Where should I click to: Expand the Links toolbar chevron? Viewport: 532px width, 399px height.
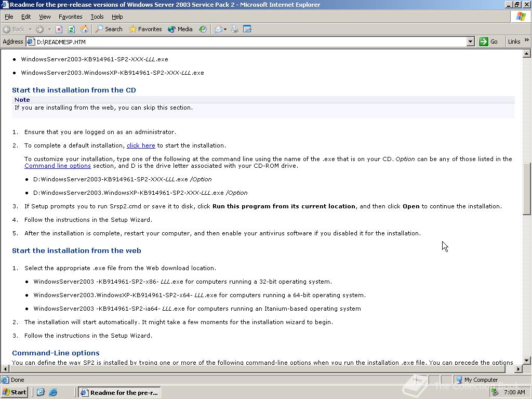click(x=527, y=40)
